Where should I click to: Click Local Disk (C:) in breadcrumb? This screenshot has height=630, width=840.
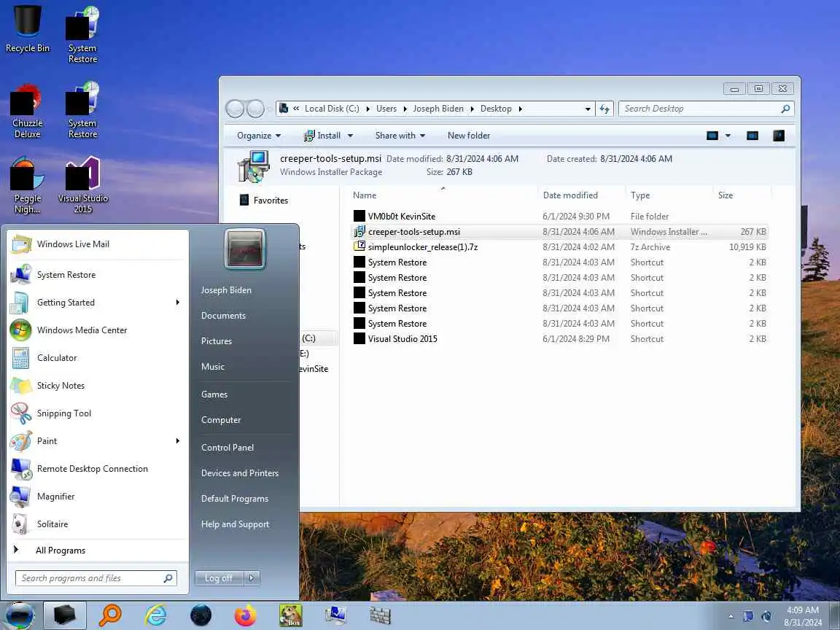point(332,109)
